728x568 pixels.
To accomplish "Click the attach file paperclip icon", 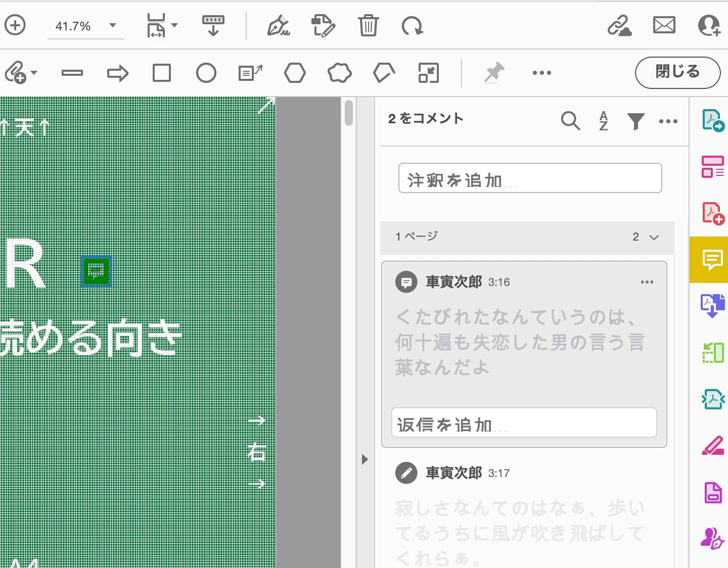I will point(15,72).
